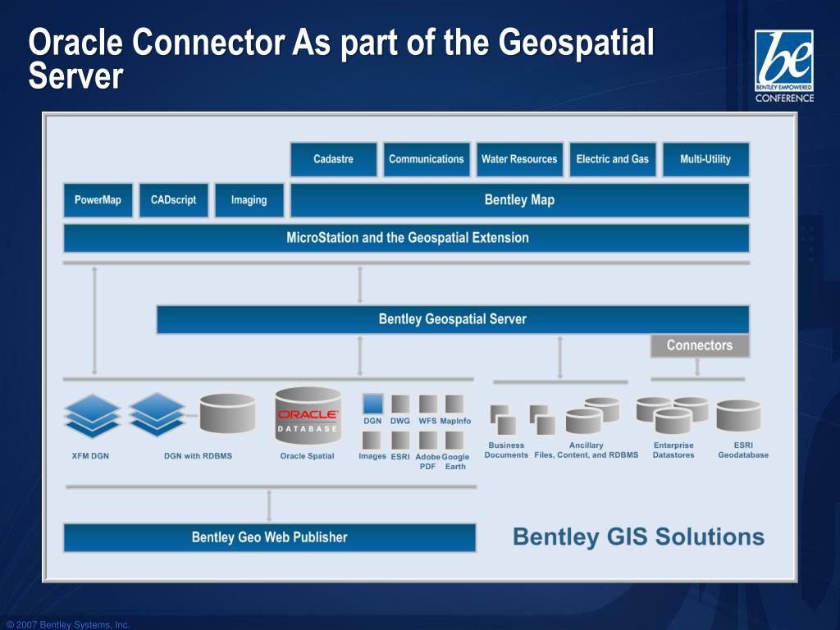The width and height of the screenshot is (840, 630).
Task: Click the gray Connectors box
Action: (700, 345)
